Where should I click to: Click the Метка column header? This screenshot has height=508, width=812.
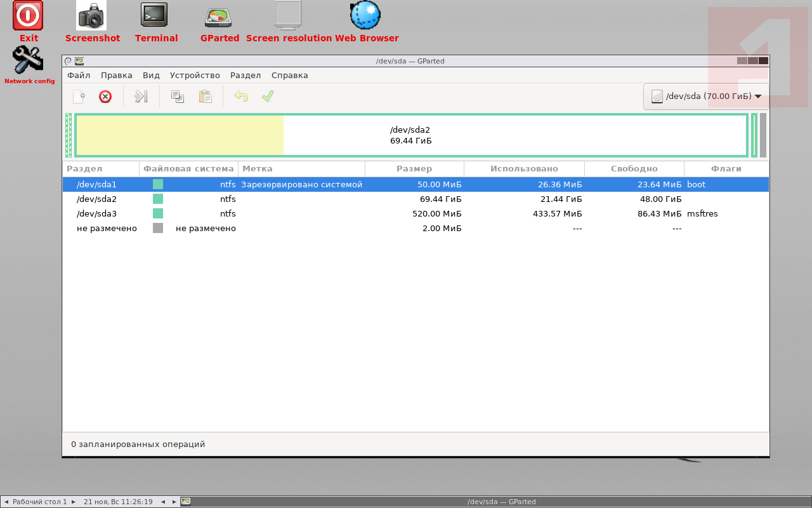(301, 169)
